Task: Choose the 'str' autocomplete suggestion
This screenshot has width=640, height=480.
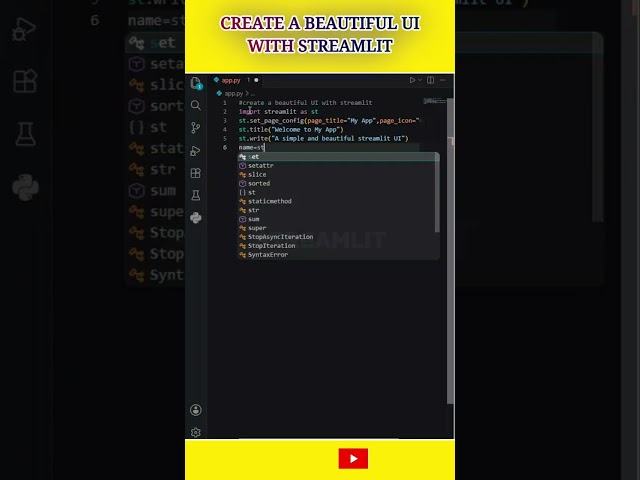Action: tap(339, 210)
